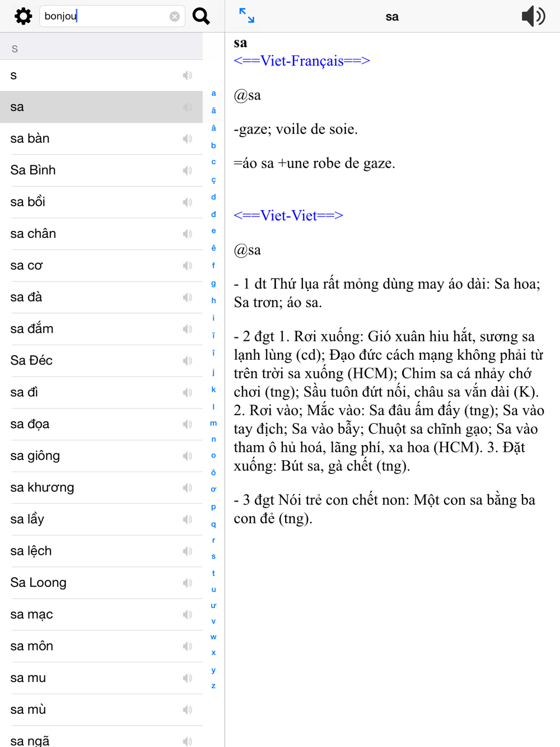Play audio for 'sa mu'
This screenshot has height=747, width=560.
[x=188, y=678]
